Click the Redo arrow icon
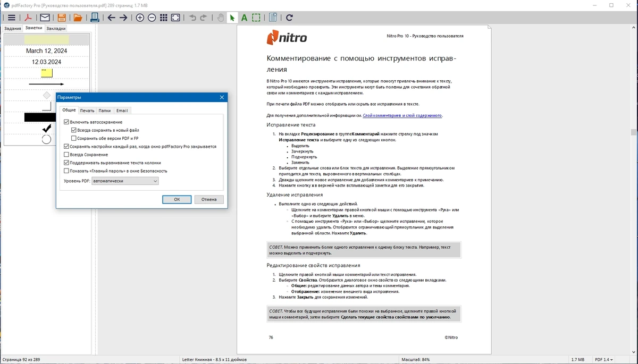638x364 pixels. coord(204,18)
